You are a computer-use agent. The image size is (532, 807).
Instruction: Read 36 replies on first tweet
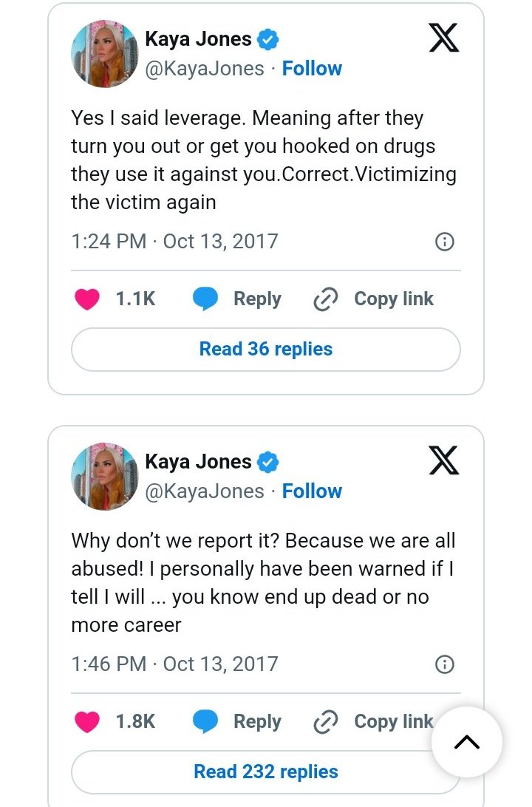pos(266,350)
